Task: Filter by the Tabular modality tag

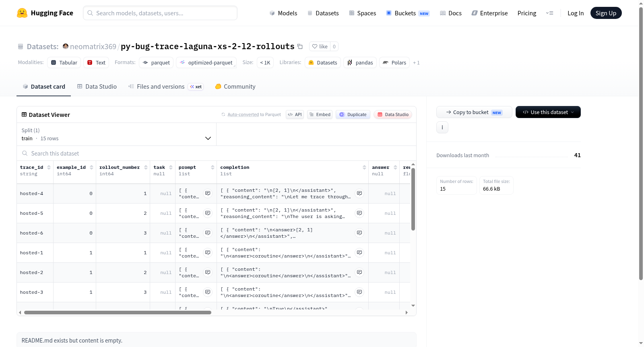Action: [64, 62]
